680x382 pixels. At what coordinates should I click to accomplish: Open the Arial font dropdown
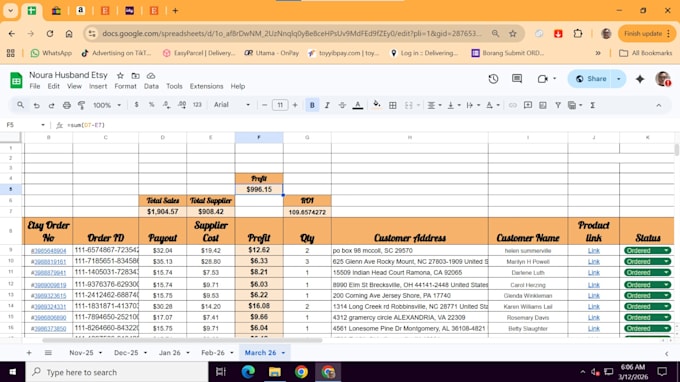(232, 105)
